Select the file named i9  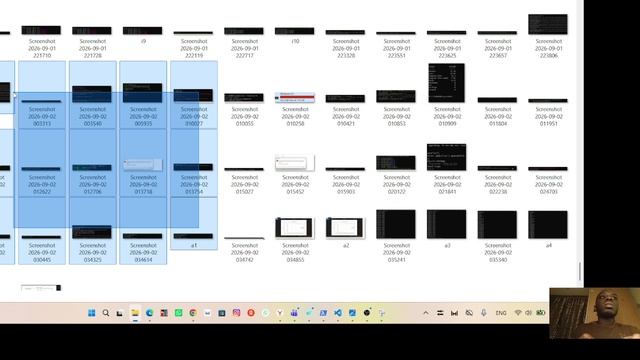[x=142, y=35]
